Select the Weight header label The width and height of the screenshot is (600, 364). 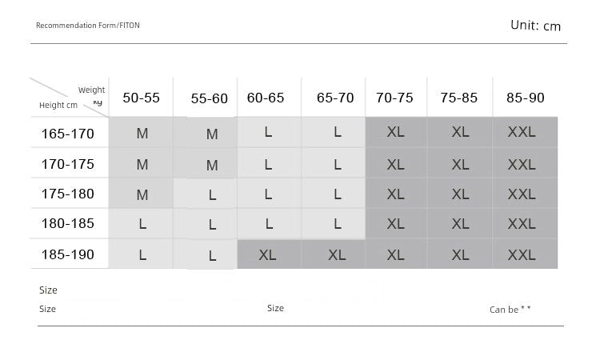(91, 90)
